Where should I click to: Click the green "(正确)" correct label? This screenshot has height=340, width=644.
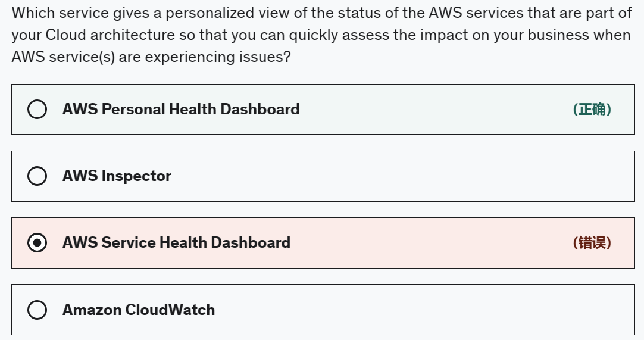[592, 110]
